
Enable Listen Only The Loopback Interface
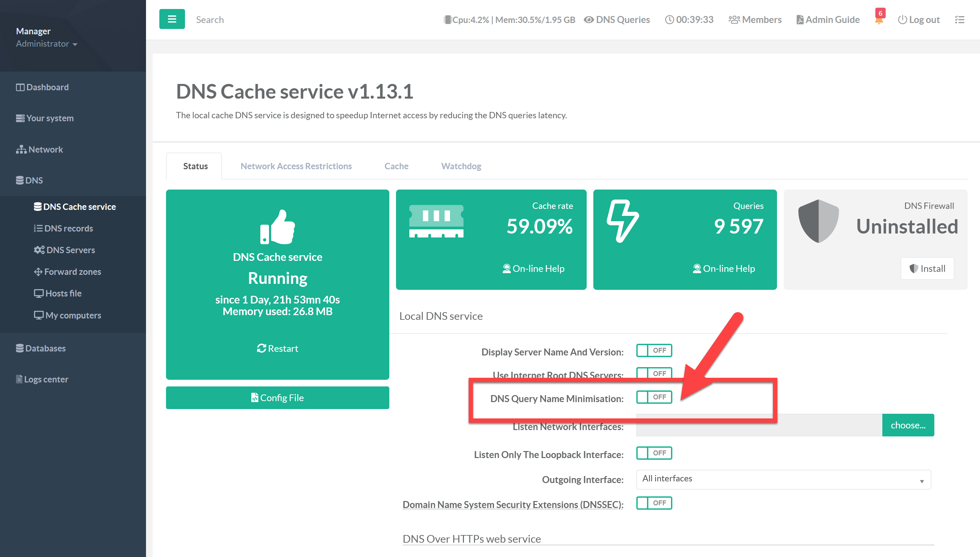[x=654, y=453]
